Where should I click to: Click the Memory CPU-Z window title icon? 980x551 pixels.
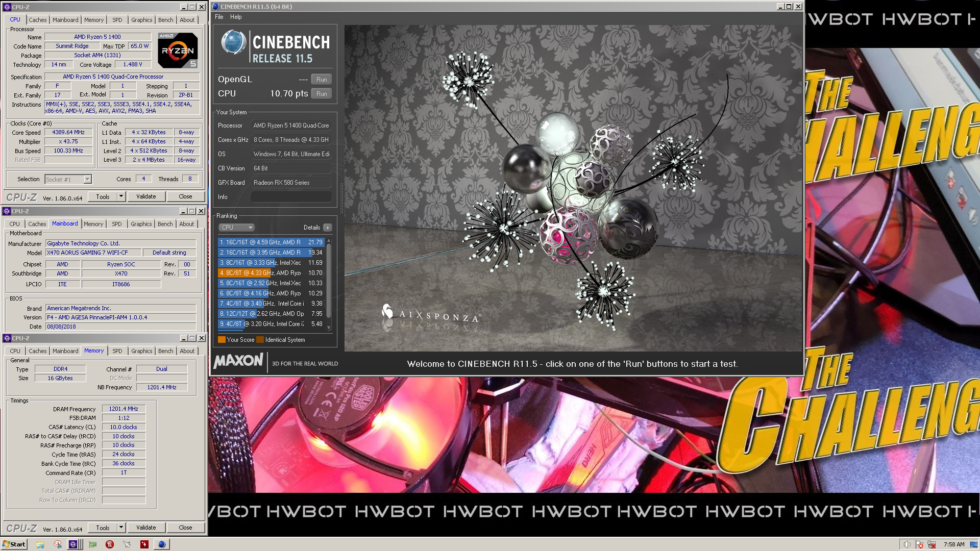(7, 338)
